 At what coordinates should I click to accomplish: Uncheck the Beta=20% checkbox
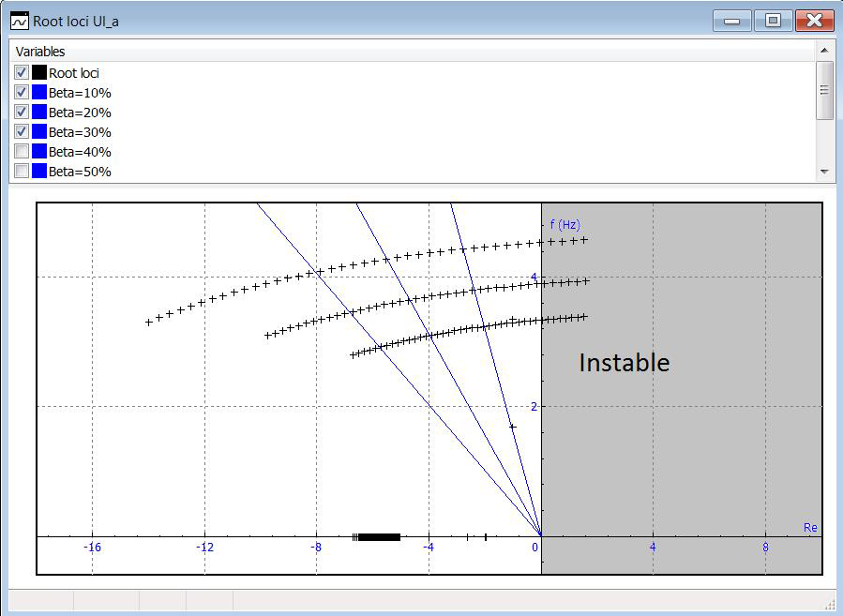[22, 112]
